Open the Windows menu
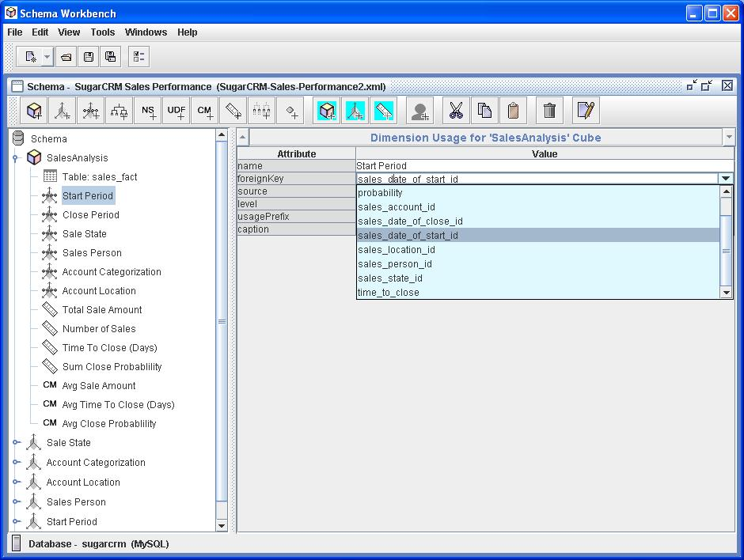This screenshot has height=560, width=744. (x=146, y=32)
